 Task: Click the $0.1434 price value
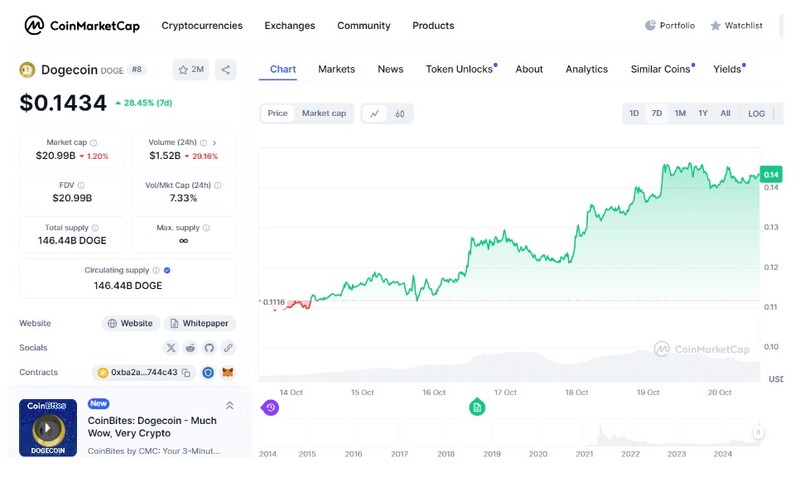[63, 103]
